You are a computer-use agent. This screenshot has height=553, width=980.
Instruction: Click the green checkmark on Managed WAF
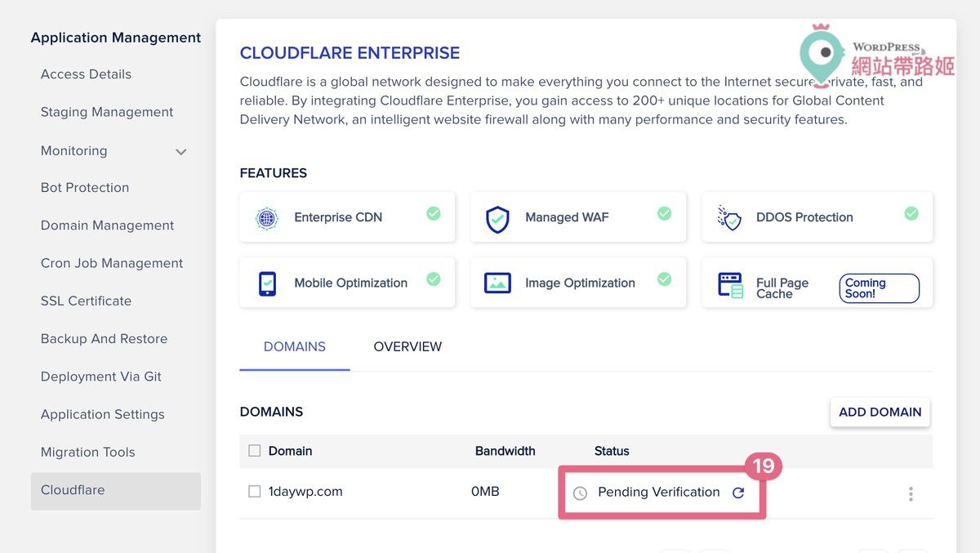665,213
